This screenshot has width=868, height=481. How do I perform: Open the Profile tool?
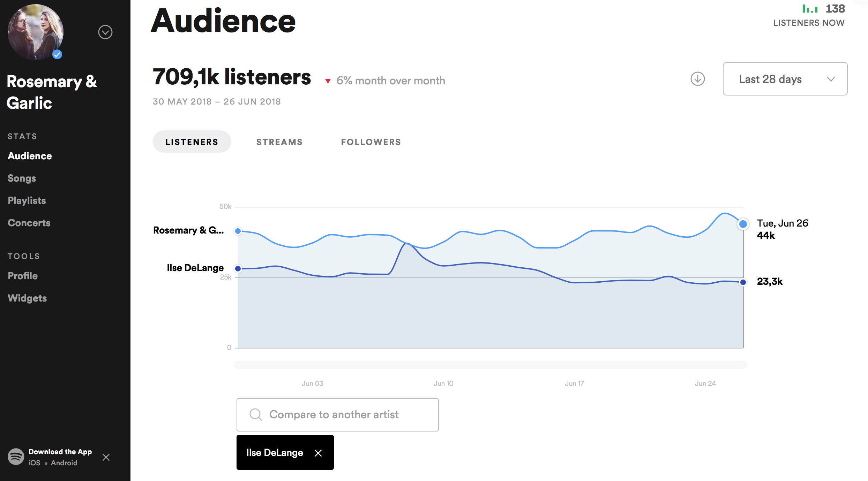(23, 276)
